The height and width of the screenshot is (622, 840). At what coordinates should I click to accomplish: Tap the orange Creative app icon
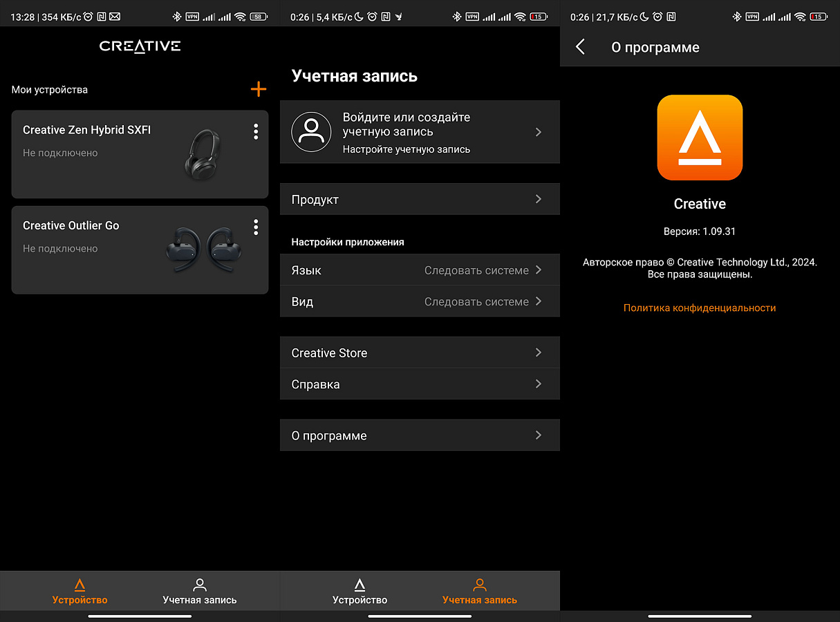click(700, 138)
